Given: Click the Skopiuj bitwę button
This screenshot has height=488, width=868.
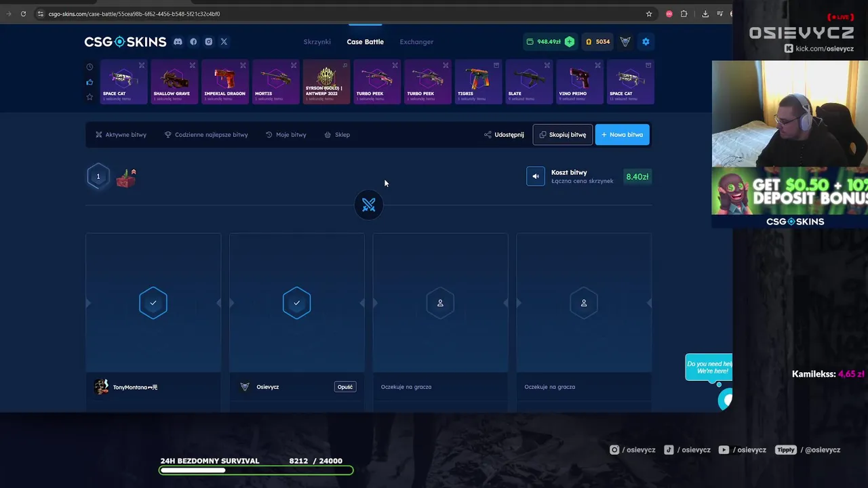Looking at the screenshot, I should point(562,135).
